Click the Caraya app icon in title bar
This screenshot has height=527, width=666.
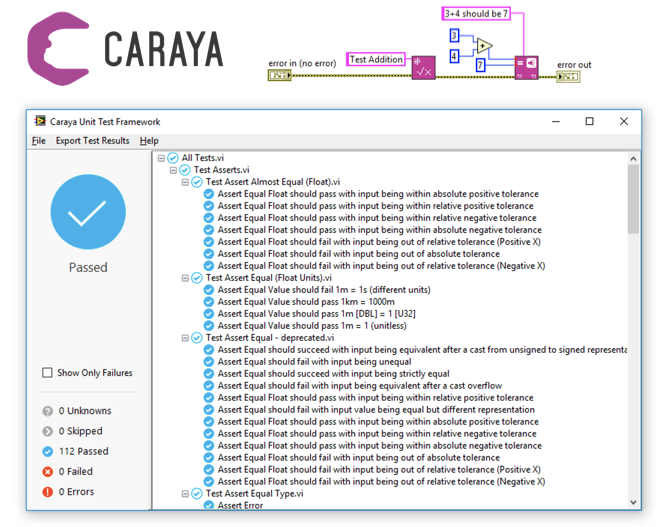point(40,121)
